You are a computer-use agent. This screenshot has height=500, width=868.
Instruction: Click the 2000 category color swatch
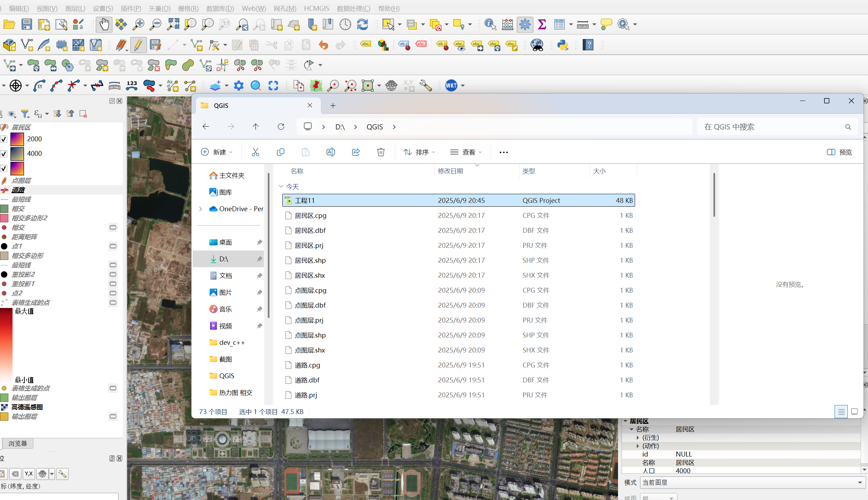coord(17,139)
